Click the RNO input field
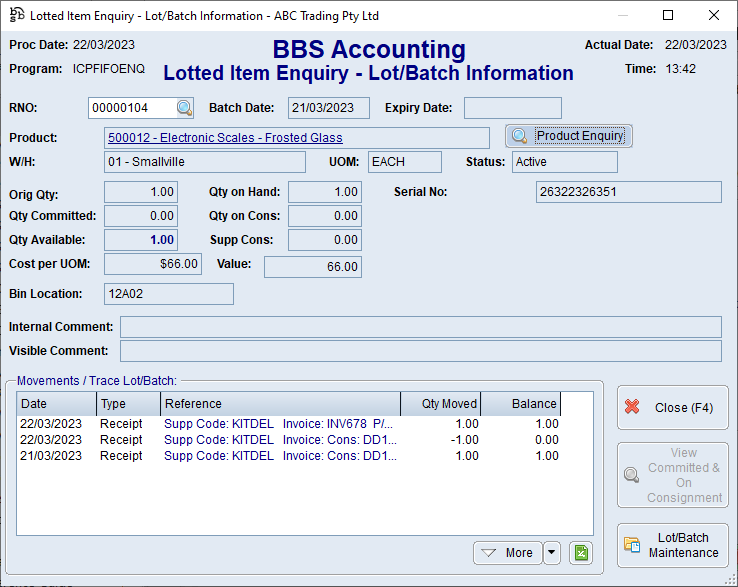The height and width of the screenshot is (587, 738). pos(132,108)
